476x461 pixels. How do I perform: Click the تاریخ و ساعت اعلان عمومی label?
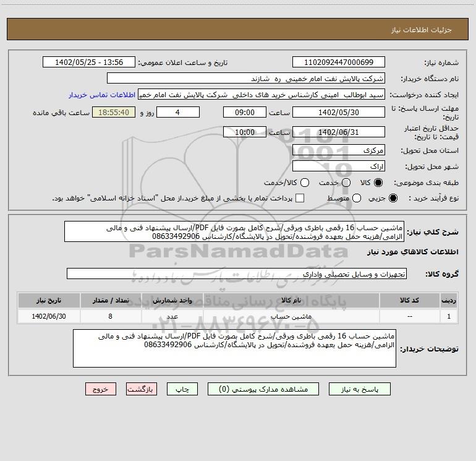click(x=183, y=62)
